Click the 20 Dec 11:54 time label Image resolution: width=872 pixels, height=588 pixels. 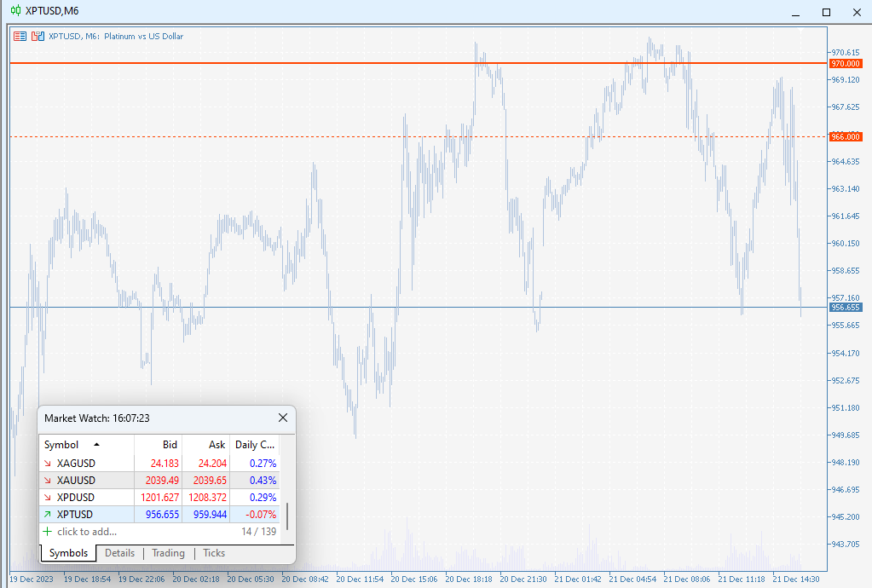click(x=360, y=579)
